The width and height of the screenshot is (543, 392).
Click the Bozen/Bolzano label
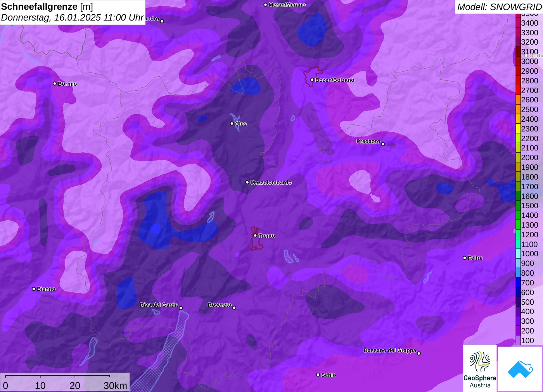tap(335, 80)
